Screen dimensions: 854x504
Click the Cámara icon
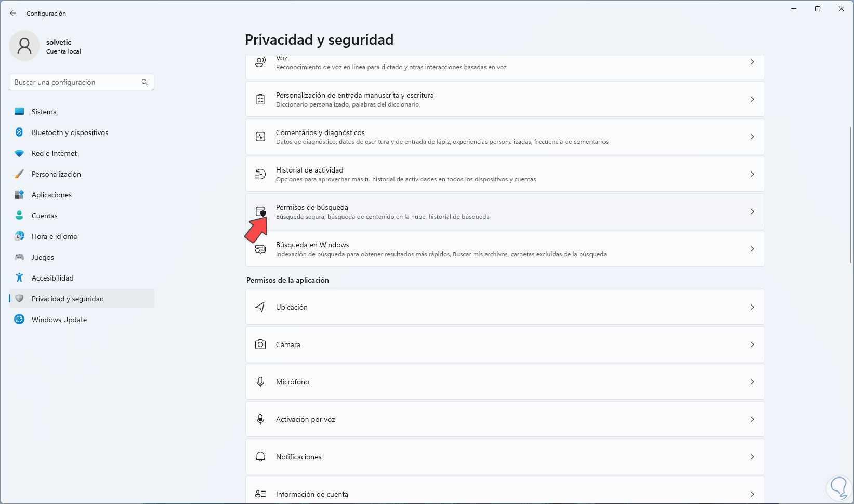[x=260, y=344]
